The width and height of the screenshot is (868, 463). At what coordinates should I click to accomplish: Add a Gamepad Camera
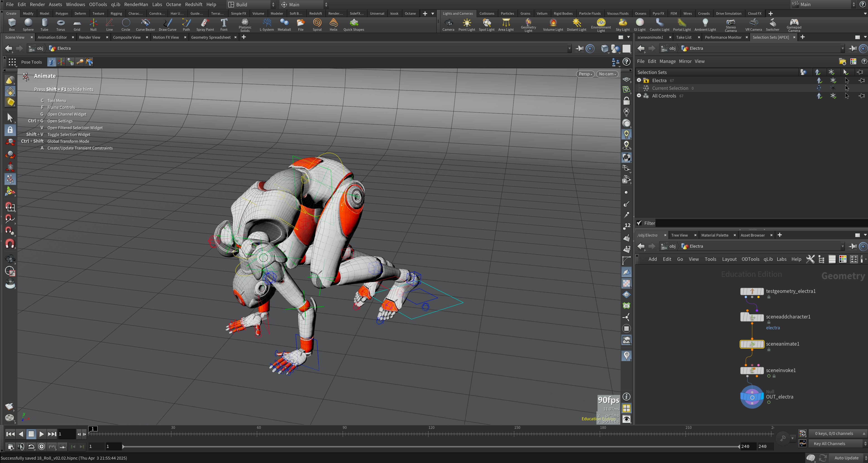point(794,25)
